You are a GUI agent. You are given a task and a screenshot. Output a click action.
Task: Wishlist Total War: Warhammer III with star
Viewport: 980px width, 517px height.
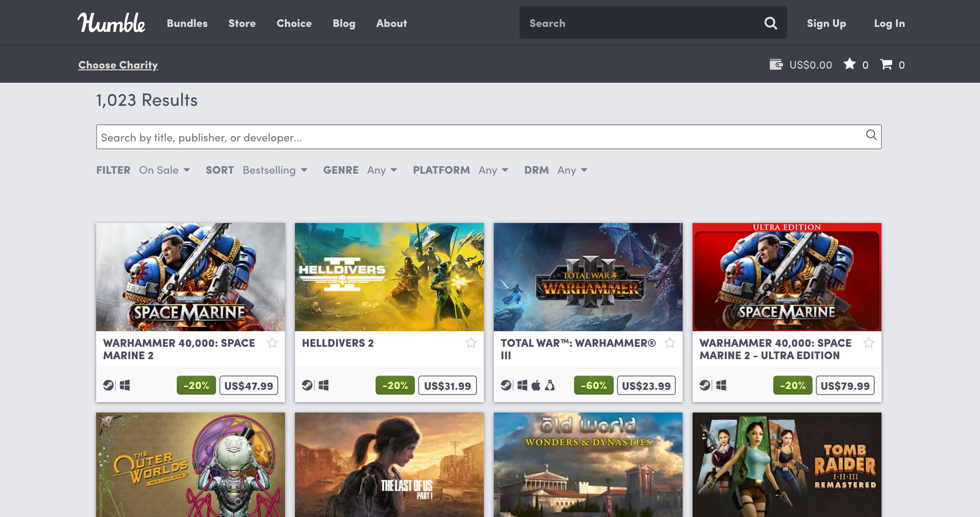(x=670, y=343)
